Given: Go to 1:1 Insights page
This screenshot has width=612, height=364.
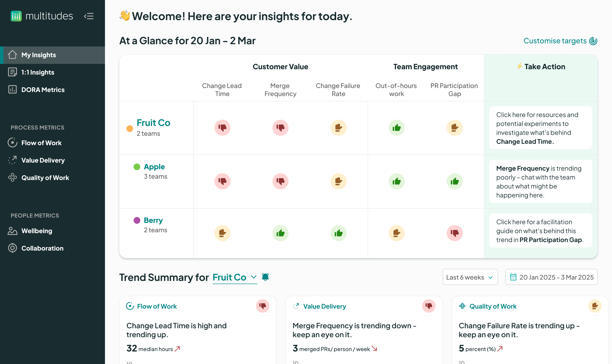Looking at the screenshot, I should 38,72.
